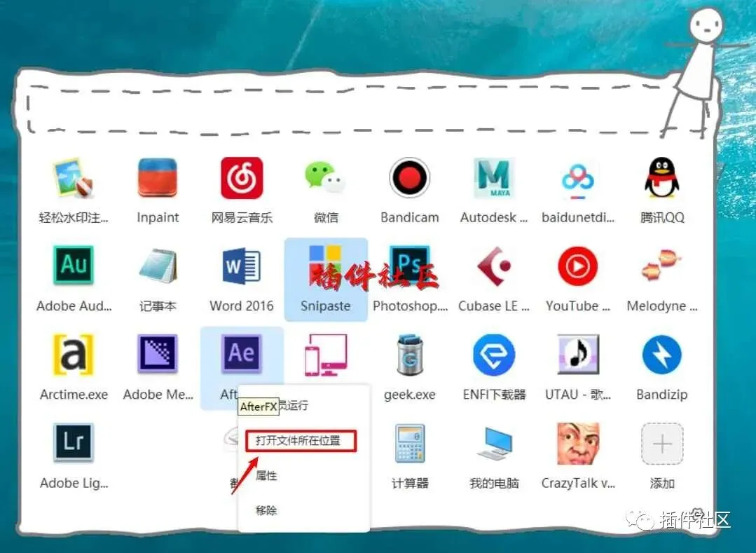
Task: Click the 腾讯QQ label text
Action: click(662, 217)
